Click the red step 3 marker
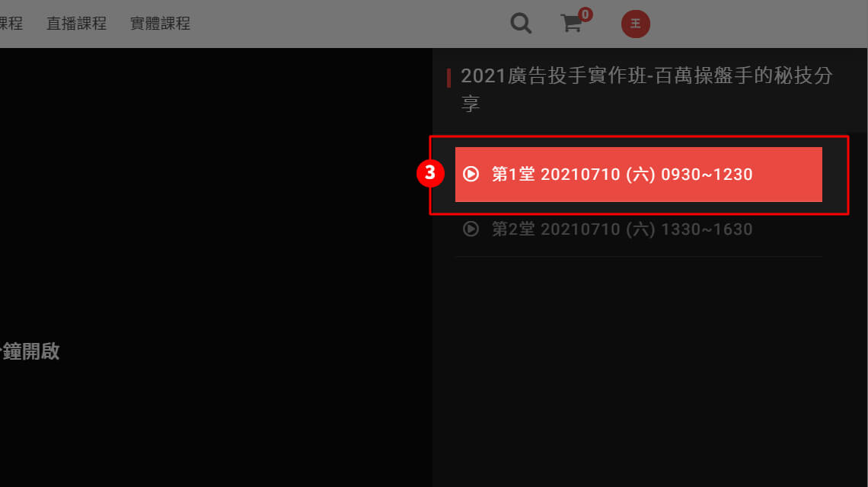 coord(430,174)
